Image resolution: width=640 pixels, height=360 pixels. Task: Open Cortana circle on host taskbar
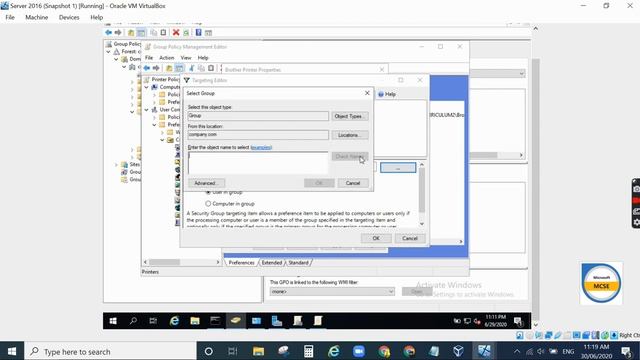pyautogui.click(x=209, y=351)
